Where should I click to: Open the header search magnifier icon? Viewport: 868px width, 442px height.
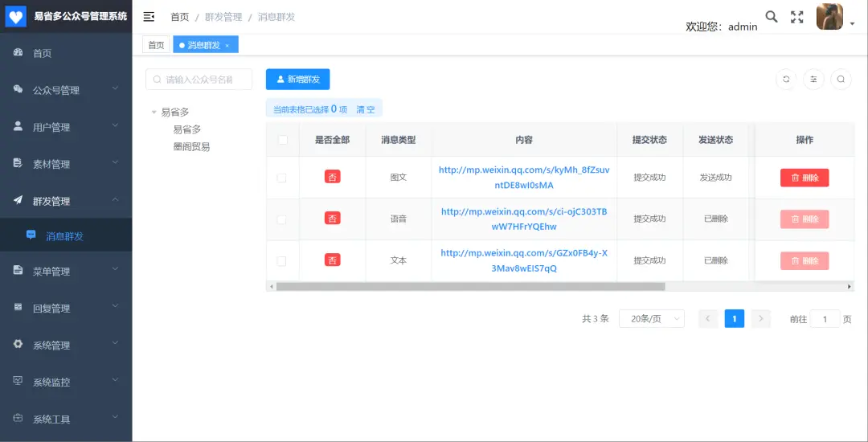[771, 17]
